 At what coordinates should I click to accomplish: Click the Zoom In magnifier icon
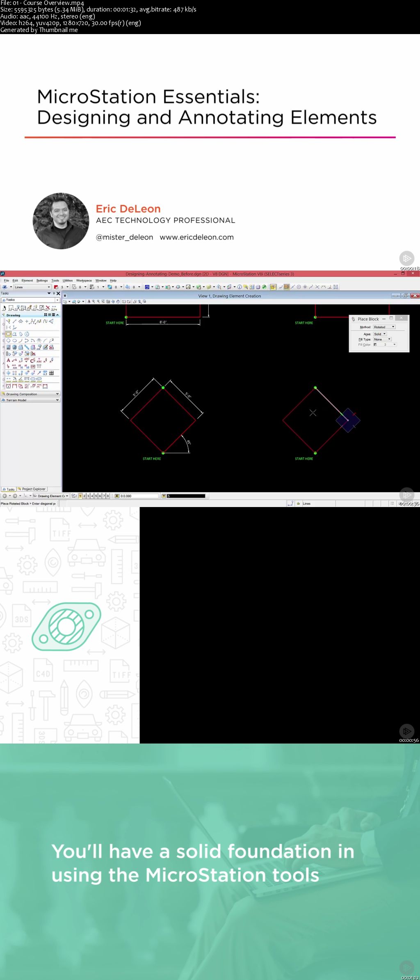pos(94,301)
